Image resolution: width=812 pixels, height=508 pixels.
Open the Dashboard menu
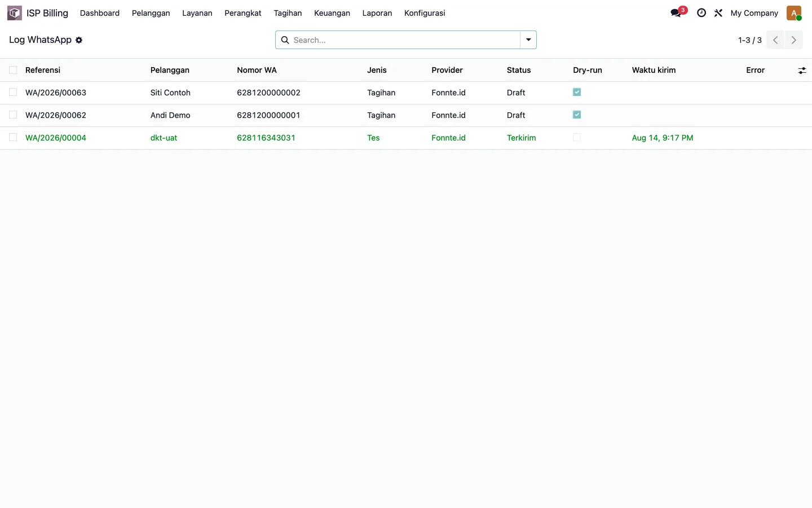point(100,13)
